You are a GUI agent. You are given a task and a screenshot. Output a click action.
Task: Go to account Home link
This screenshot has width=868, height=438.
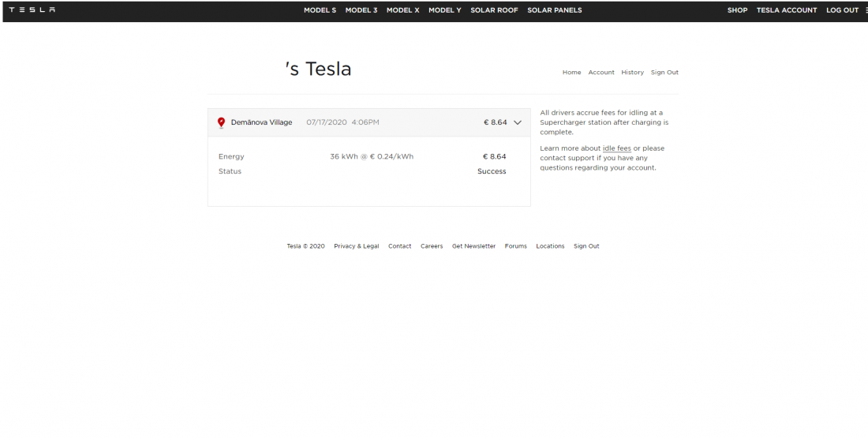[572, 73]
